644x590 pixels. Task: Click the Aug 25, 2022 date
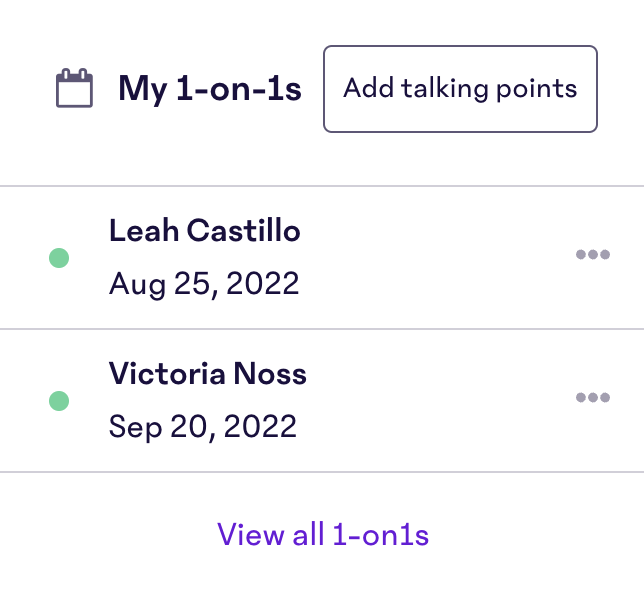pyautogui.click(x=204, y=284)
